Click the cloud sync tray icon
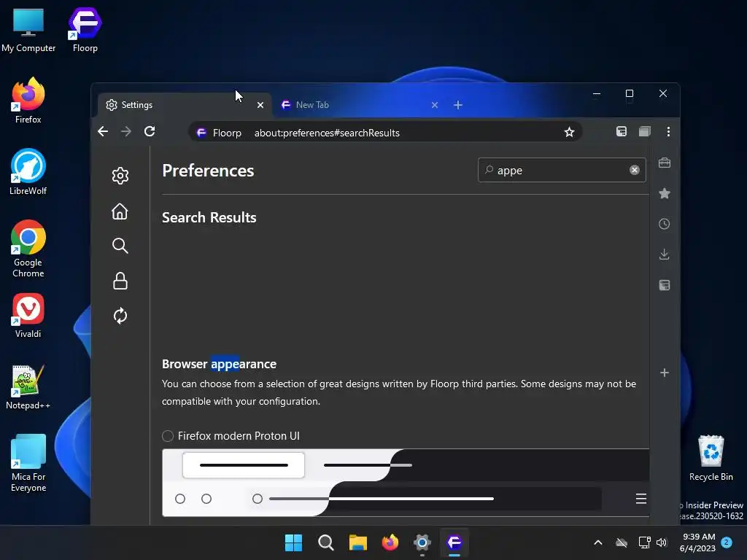The width and height of the screenshot is (747, 560). [x=622, y=542]
